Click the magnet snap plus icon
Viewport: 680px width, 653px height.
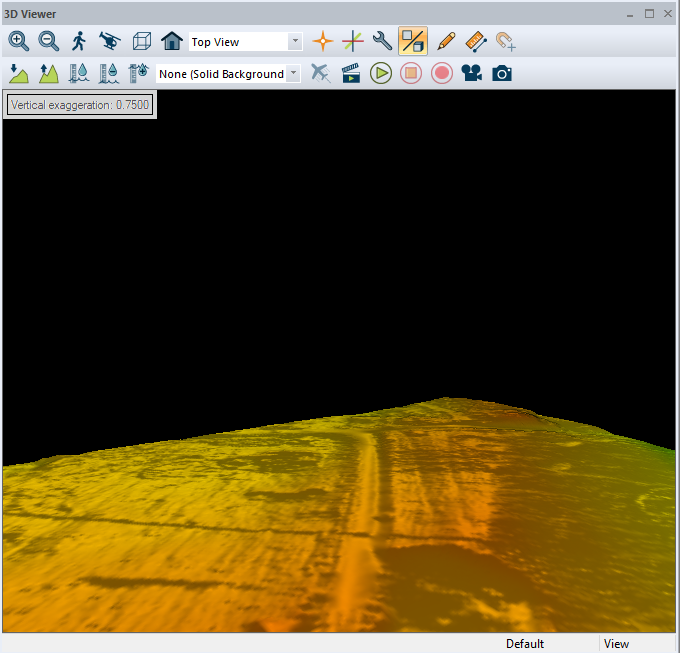(x=506, y=42)
